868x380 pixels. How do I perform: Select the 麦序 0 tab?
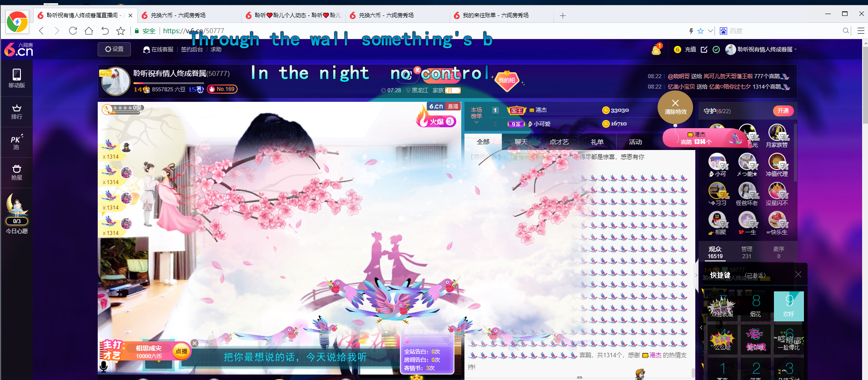778,252
